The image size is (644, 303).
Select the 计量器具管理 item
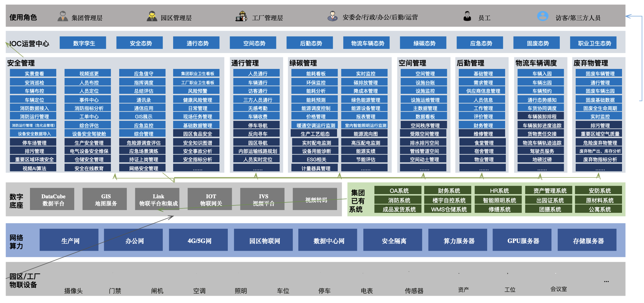point(315,168)
